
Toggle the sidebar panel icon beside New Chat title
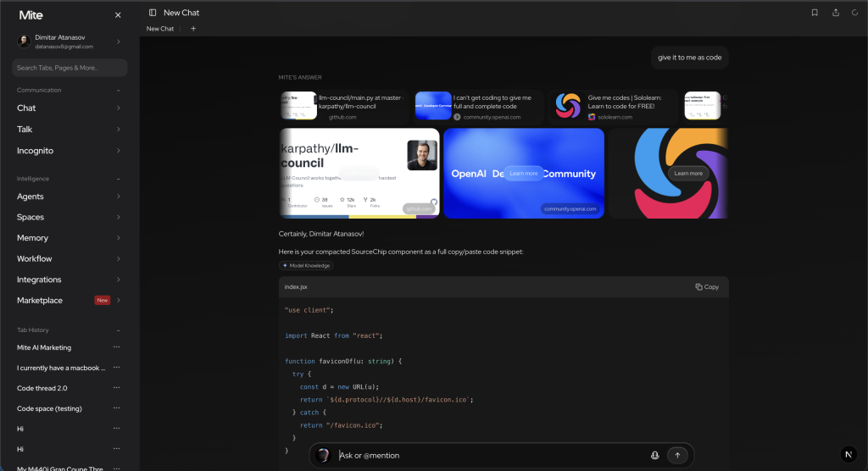point(153,13)
